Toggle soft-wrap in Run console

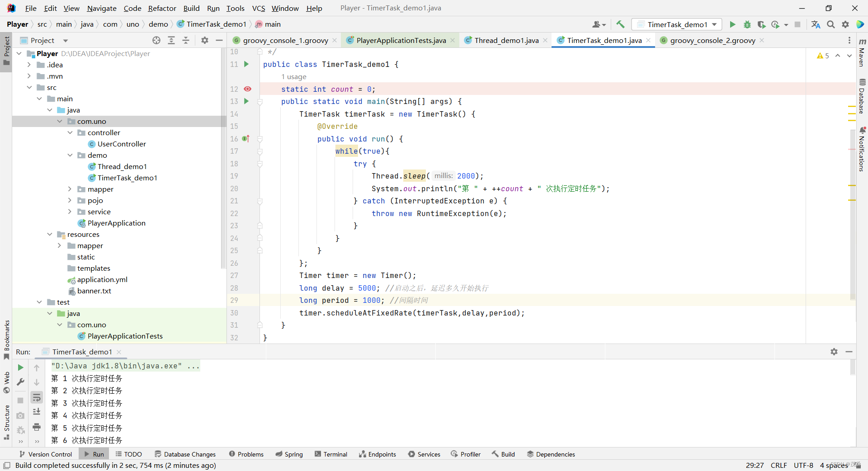[37, 397]
